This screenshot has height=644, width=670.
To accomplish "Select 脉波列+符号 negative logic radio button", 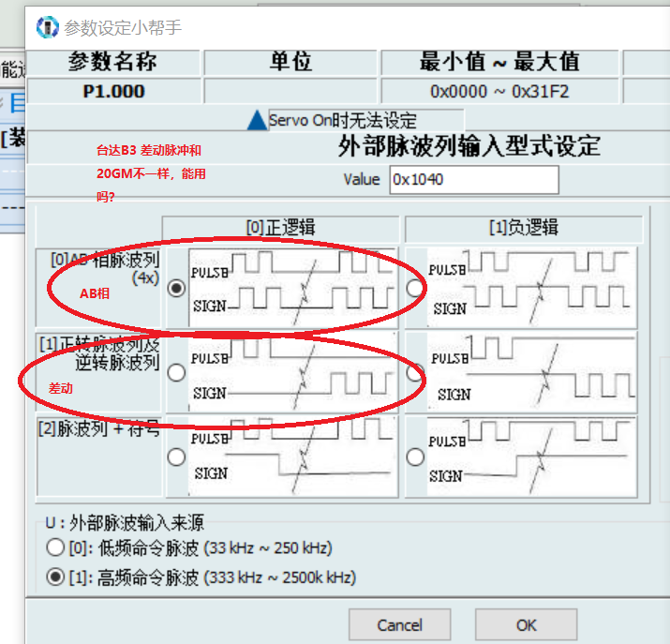I will [415, 457].
